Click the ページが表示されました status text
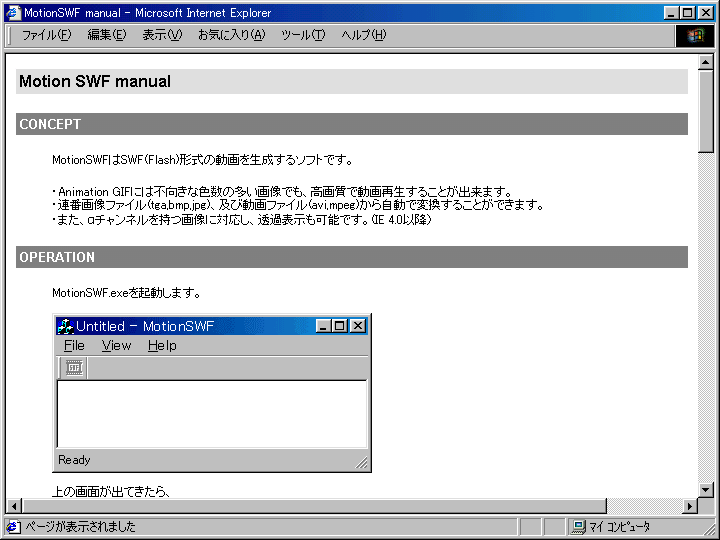This screenshot has width=720, height=540. click(80, 526)
